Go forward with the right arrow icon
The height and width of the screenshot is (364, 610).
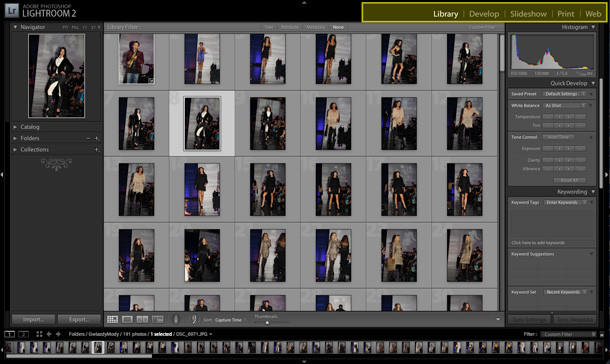(58, 334)
